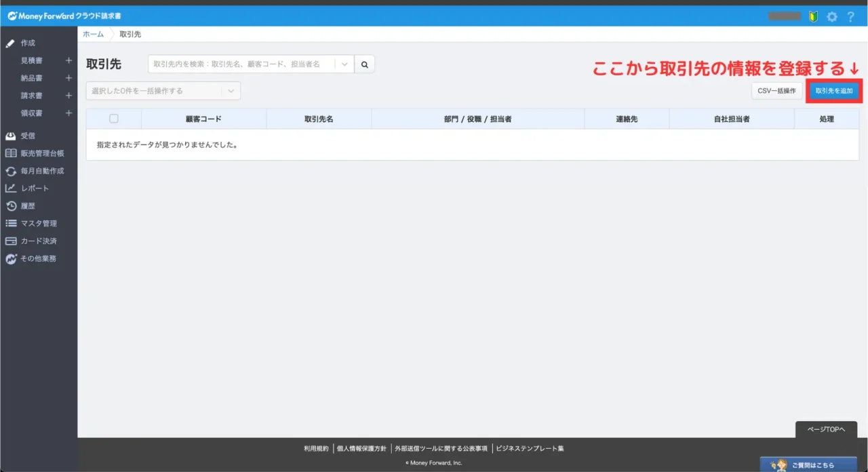This screenshot has width=868, height=472.
Task: Click the search magnifier icon button
Action: click(x=364, y=64)
